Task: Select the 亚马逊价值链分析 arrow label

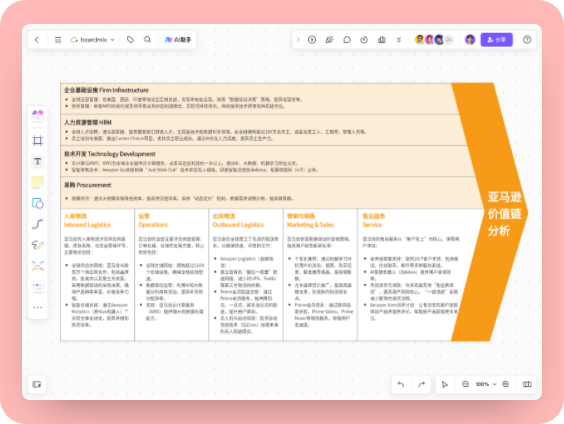Action: coord(504,214)
